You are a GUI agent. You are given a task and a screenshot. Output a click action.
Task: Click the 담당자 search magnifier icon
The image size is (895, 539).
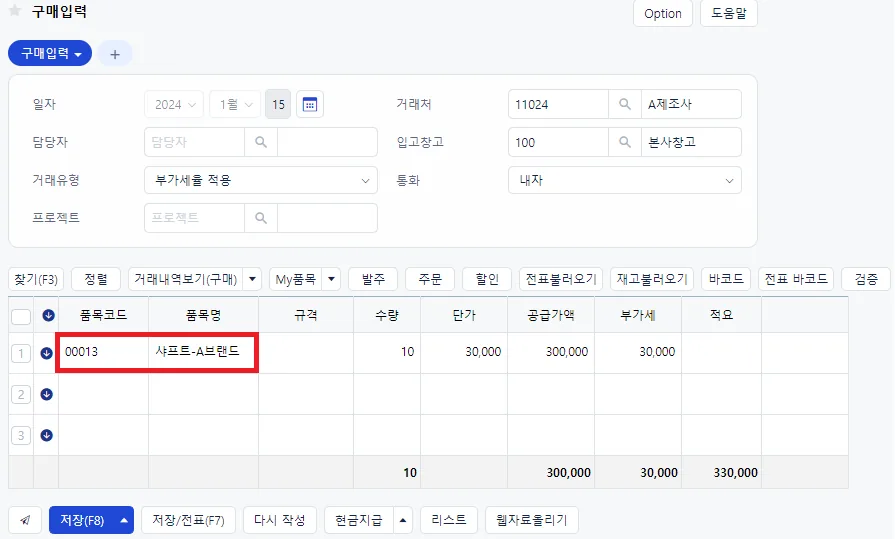[261, 142]
